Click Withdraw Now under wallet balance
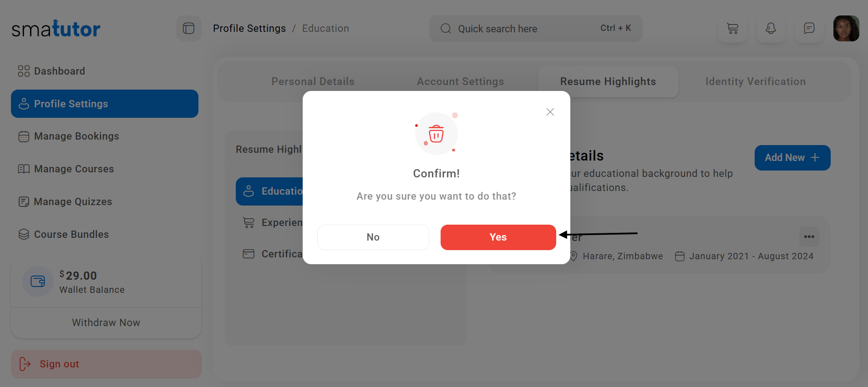The image size is (868, 387). (106, 323)
